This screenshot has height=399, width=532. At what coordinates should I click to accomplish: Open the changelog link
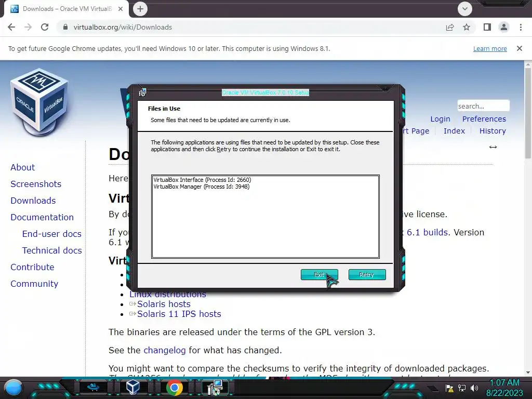(x=165, y=350)
